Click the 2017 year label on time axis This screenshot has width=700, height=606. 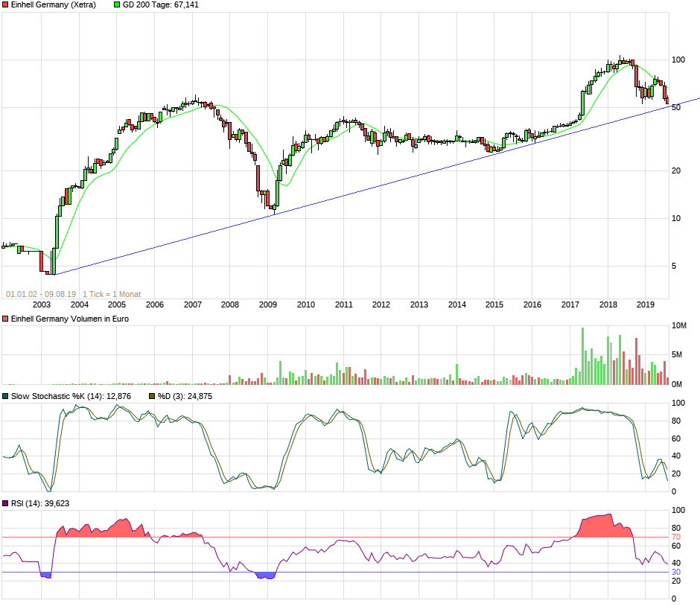[570, 304]
